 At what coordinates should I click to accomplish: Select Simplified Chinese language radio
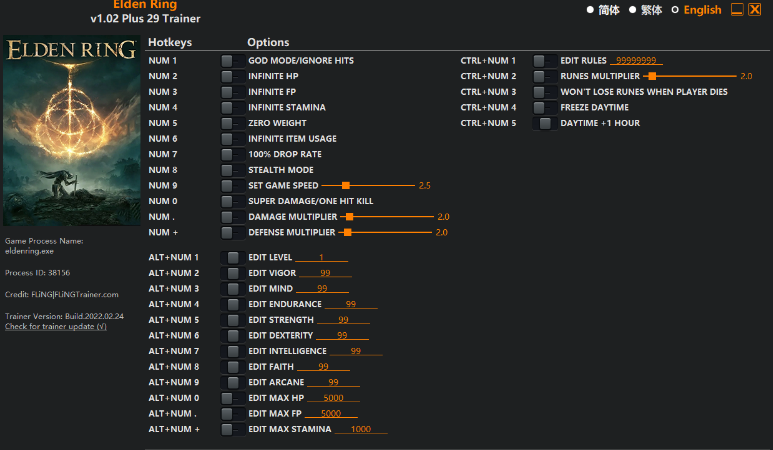[590, 10]
